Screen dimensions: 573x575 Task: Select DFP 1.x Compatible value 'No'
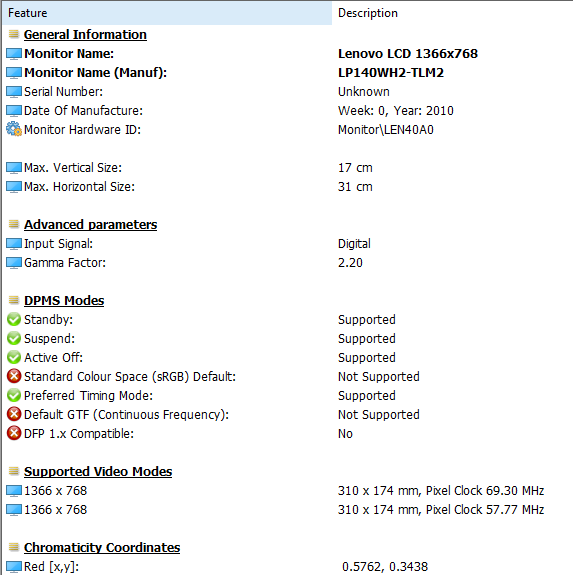pyautogui.click(x=345, y=434)
